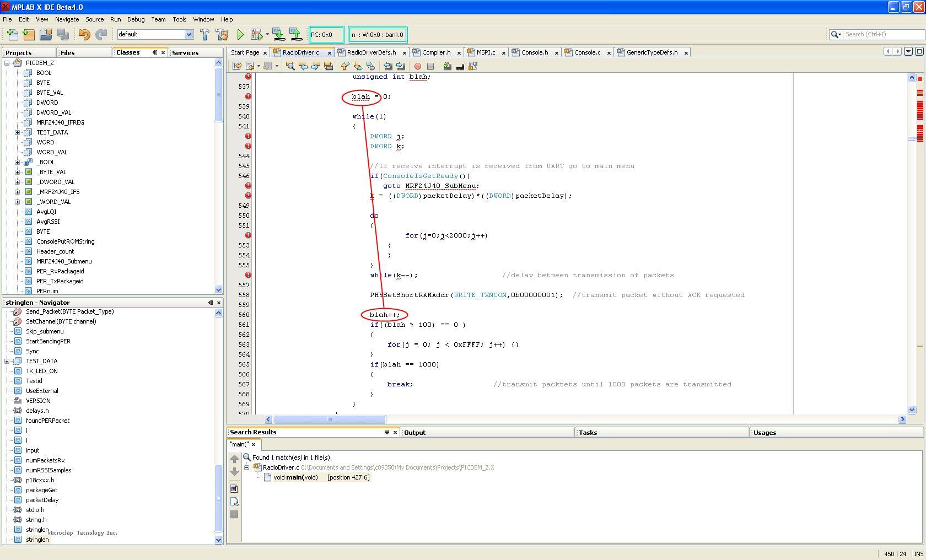This screenshot has width=926, height=560.
Task: Collapse the PICDEM_Z root node
Action: pos(8,63)
